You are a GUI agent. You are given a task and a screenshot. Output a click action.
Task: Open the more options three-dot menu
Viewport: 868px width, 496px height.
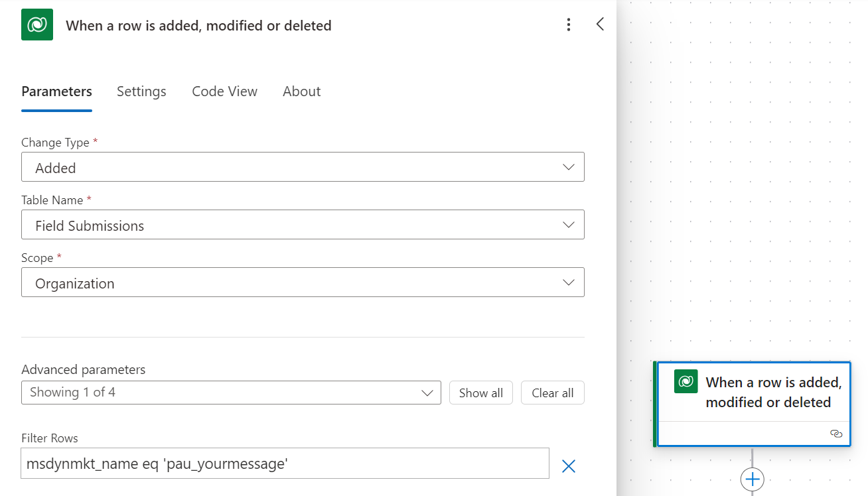pyautogui.click(x=569, y=24)
